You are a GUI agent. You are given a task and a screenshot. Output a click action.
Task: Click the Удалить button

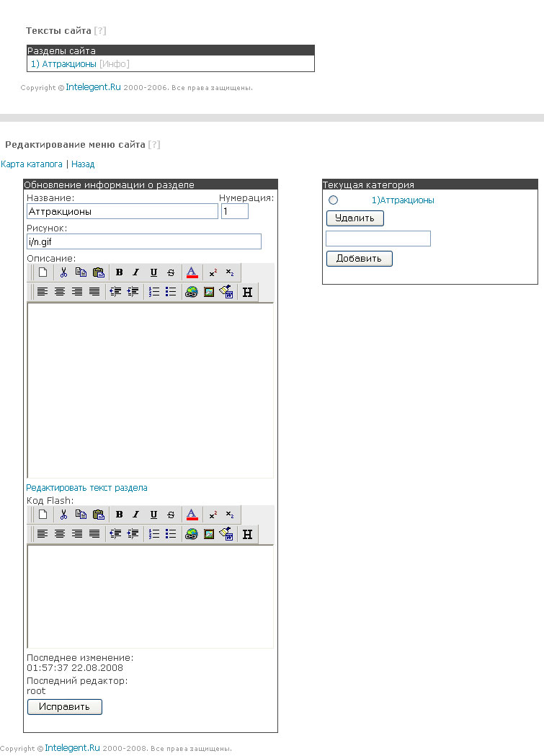pos(355,218)
